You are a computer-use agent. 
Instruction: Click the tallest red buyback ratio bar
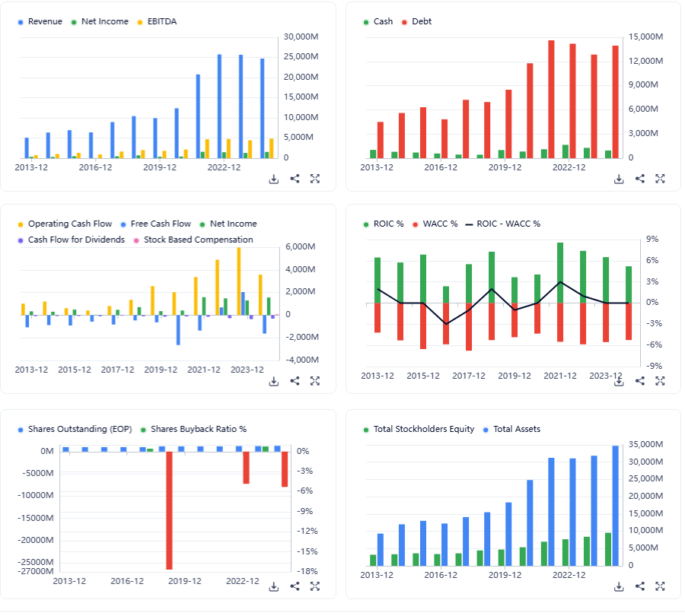coord(169,510)
